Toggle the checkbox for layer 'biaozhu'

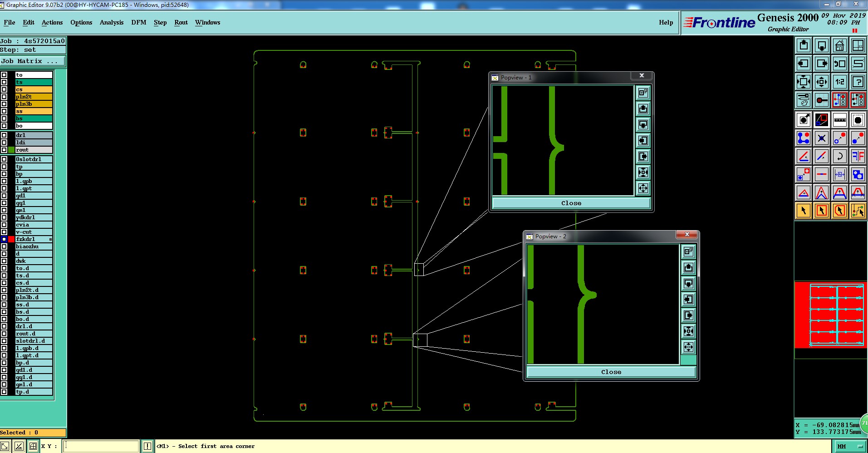click(x=4, y=246)
